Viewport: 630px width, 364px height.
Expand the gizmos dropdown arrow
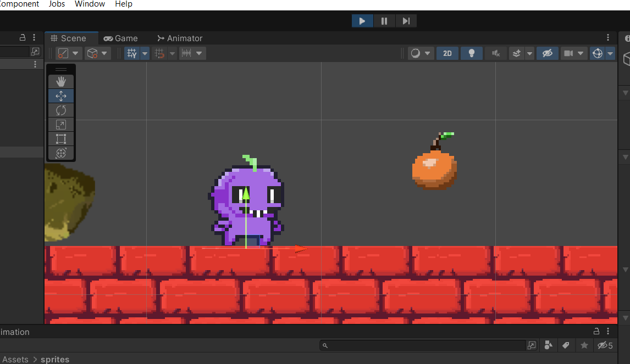tap(608, 53)
